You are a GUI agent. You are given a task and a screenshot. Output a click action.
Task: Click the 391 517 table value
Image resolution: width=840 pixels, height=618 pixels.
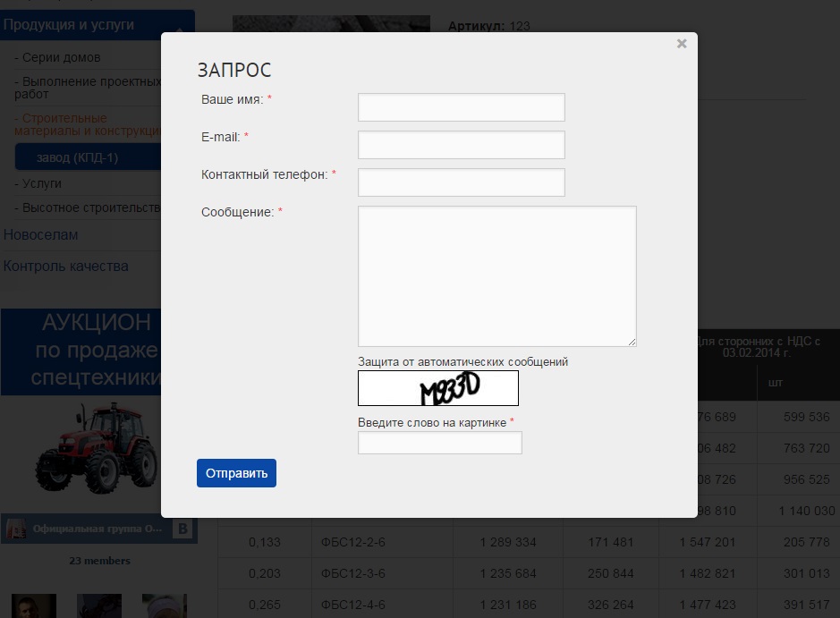tap(807, 605)
